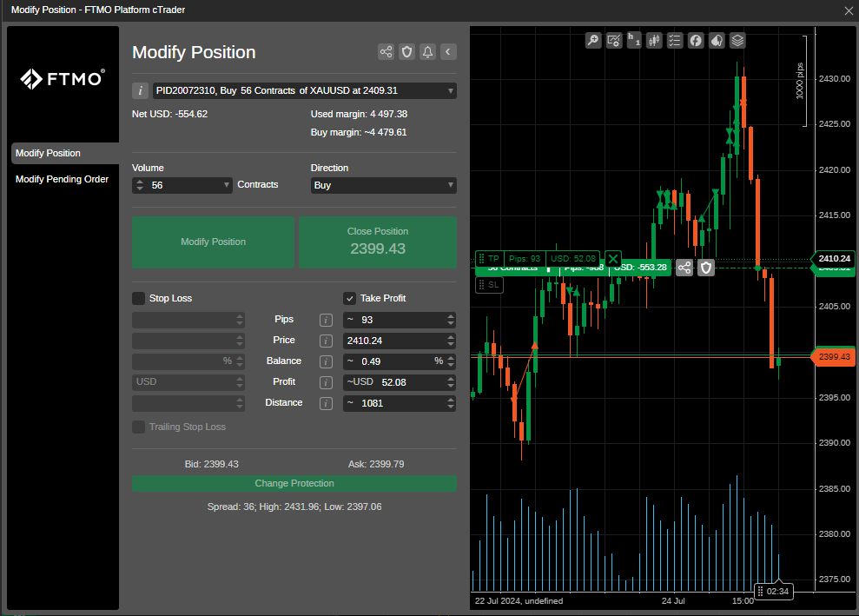Open the chart color theme icon

[x=717, y=41]
